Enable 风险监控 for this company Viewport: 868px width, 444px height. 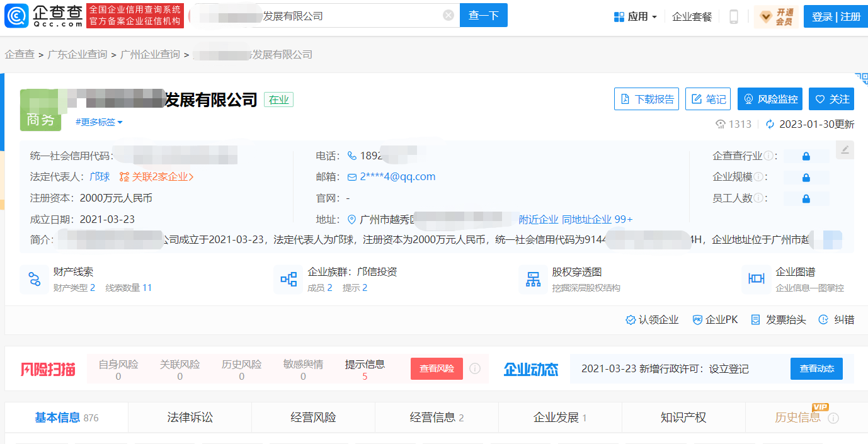(x=770, y=99)
